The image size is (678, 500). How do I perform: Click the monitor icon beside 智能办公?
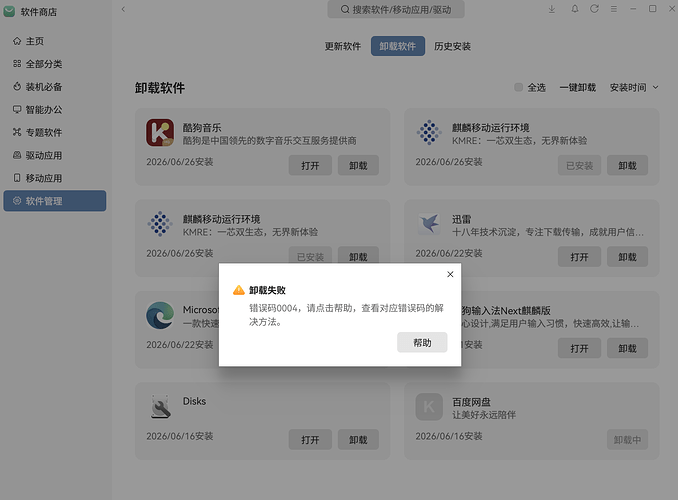[17, 109]
